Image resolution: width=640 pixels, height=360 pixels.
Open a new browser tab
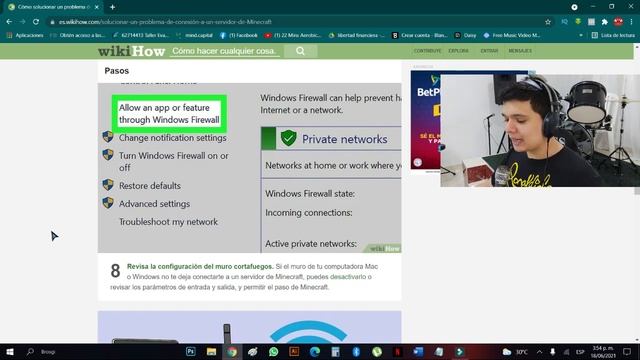click(x=112, y=7)
